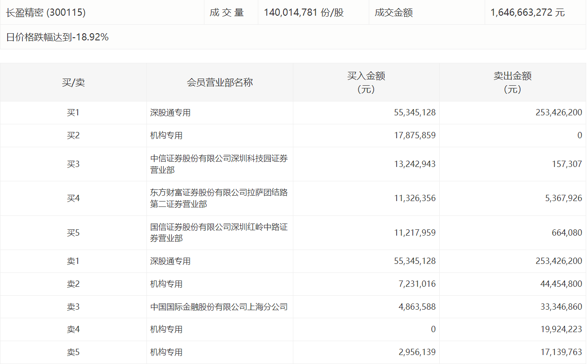Click the 买入金额 (元) column header
This screenshot has width=588, height=364.
click(x=366, y=83)
